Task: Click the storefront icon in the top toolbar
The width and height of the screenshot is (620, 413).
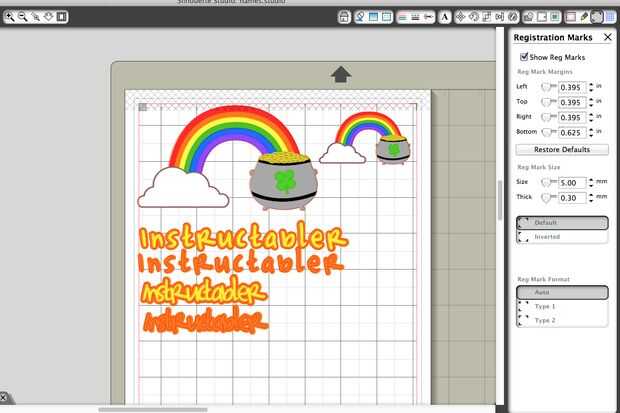Action: pyautogui.click(x=344, y=17)
